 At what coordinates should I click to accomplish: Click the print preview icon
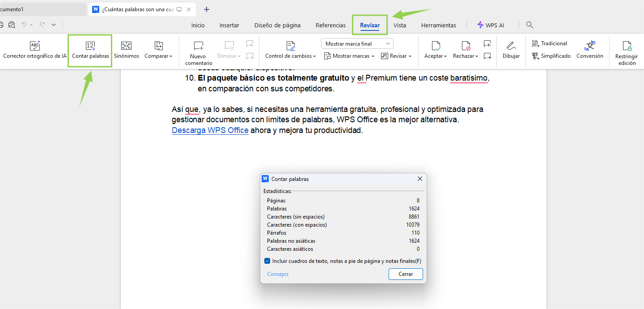[x=12, y=25]
